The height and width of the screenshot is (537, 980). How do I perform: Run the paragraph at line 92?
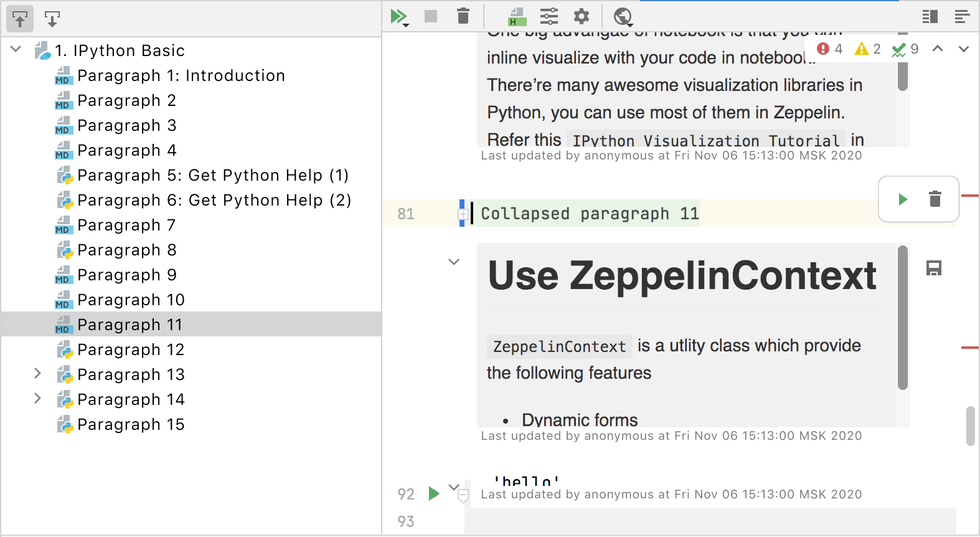[434, 494]
